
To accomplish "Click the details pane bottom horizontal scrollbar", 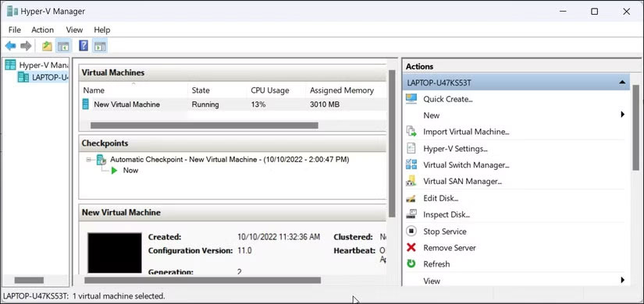I will point(202,281).
